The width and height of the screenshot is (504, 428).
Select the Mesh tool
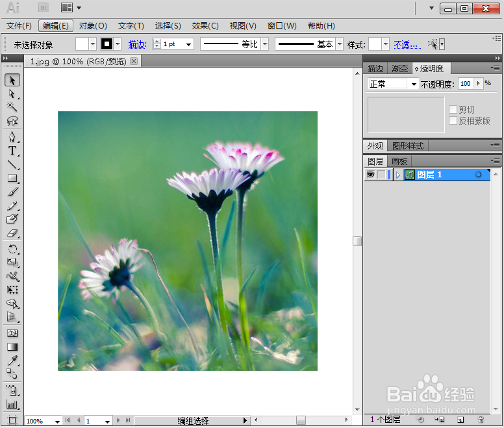click(x=12, y=333)
